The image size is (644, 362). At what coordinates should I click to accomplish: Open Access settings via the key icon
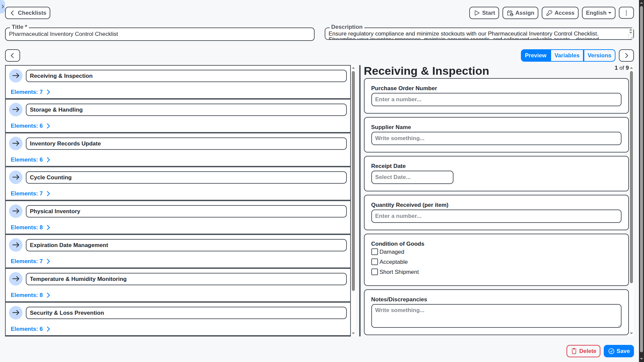(x=559, y=13)
